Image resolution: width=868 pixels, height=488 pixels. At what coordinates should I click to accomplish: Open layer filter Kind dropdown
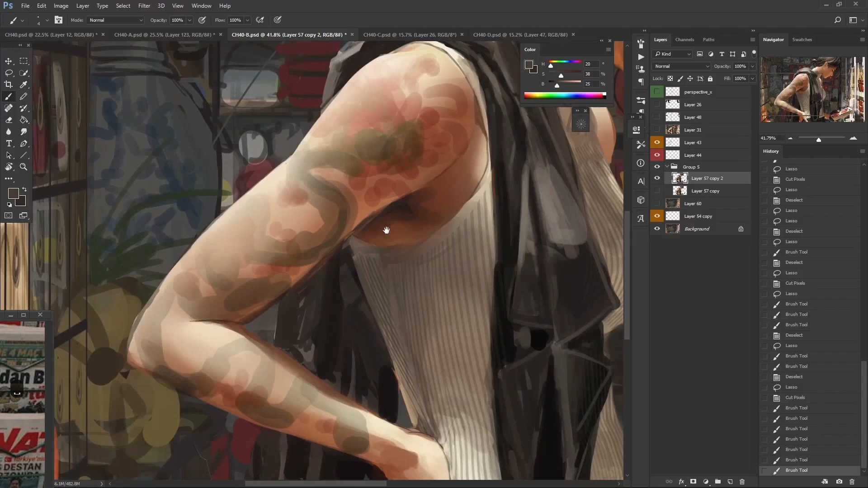click(x=672, y=54)
